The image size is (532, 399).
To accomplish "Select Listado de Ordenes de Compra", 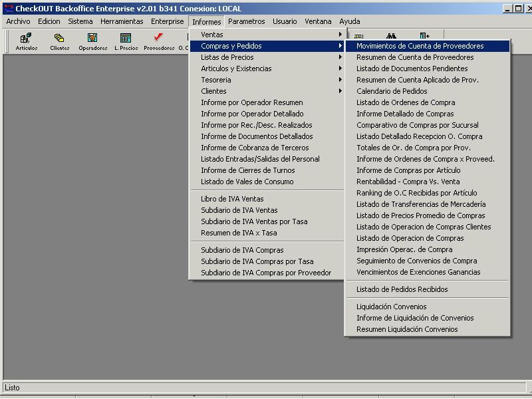I will 428,102.
